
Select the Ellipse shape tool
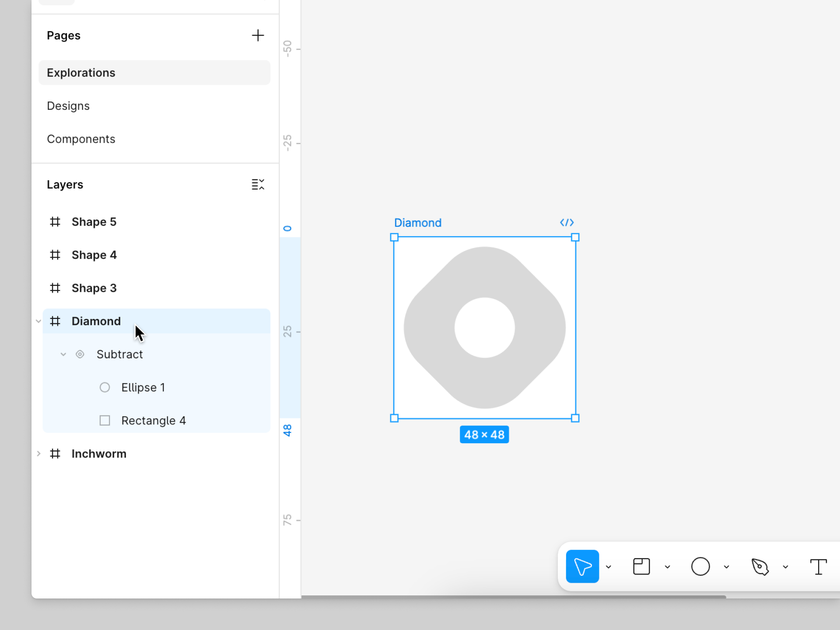700,567
